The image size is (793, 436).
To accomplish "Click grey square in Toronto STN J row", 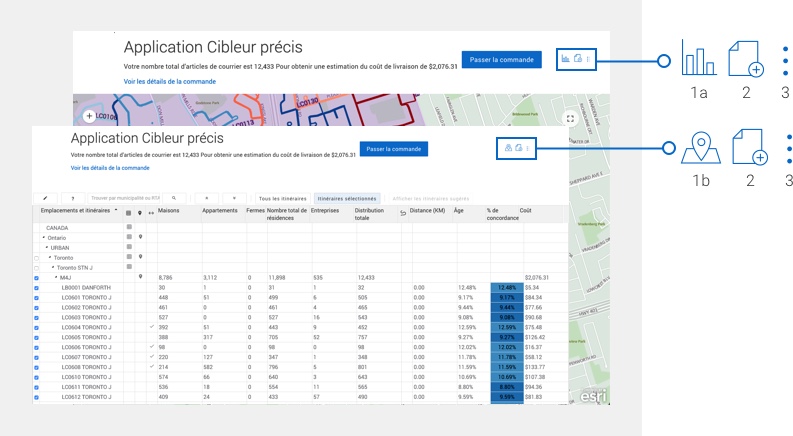I will (129, 267).
